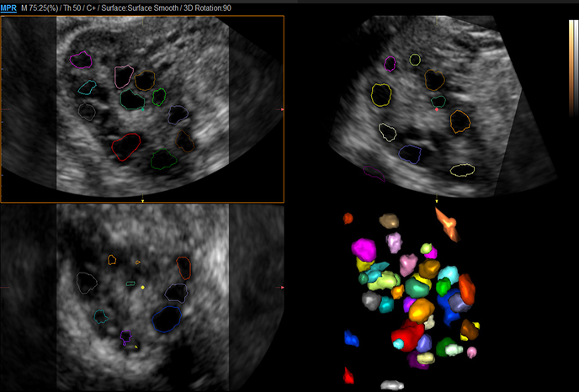Select the cyan outlined follicle in top-left view

coord(86,87)
